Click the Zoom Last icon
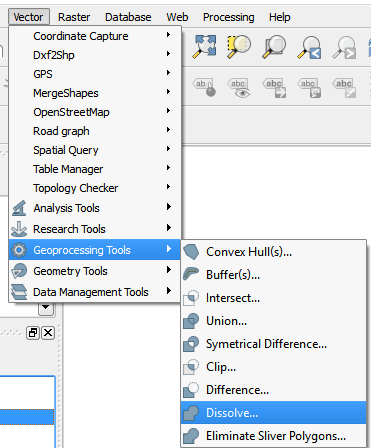371x448 pixels. click(x=310, y=47)
